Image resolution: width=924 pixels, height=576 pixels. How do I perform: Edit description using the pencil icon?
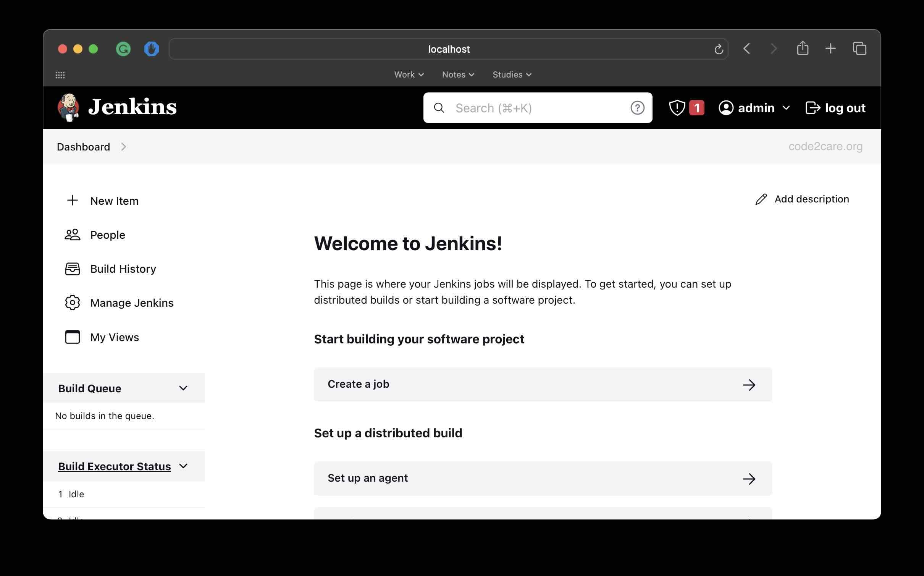click(761, 199)
